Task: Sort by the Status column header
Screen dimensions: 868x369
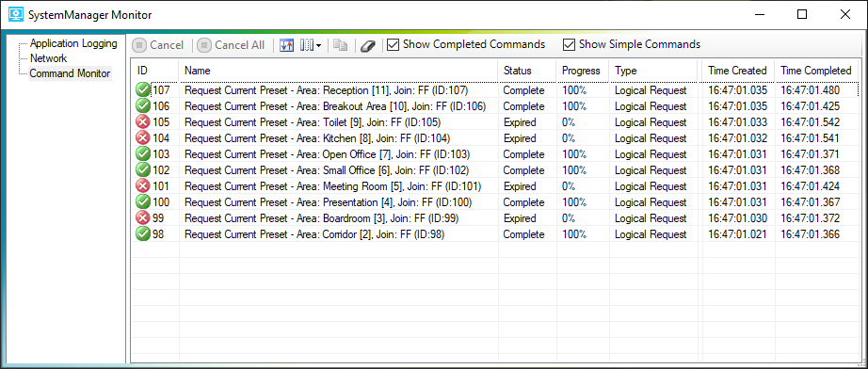Action: pyautogui.click(x=527, y=71)
